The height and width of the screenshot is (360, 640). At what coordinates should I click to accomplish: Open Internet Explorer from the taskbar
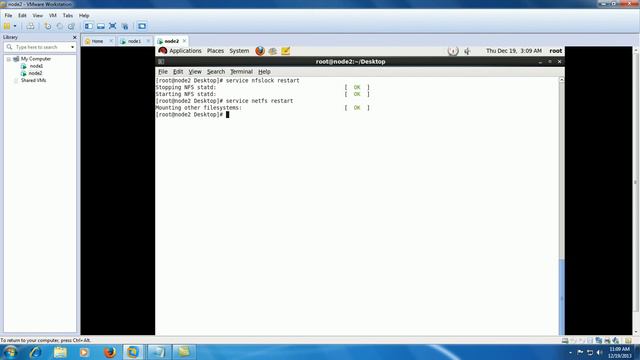click(36, 352)
